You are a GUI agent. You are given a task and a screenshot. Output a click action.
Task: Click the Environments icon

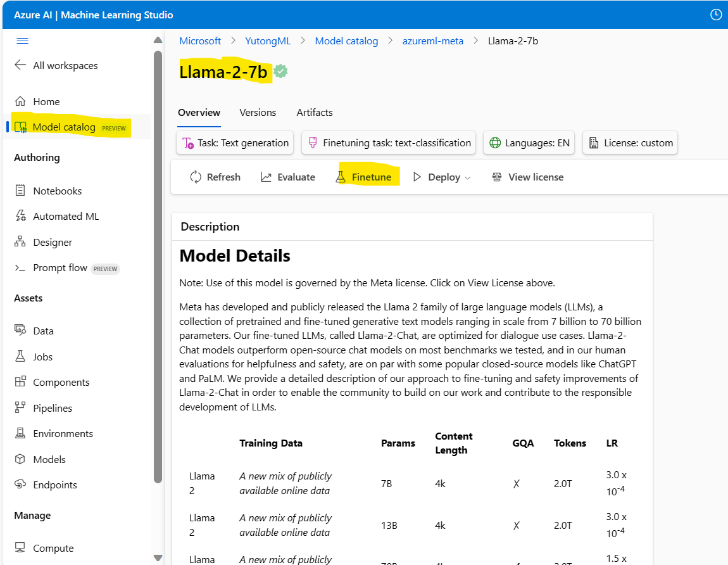(x=20, y=433)
